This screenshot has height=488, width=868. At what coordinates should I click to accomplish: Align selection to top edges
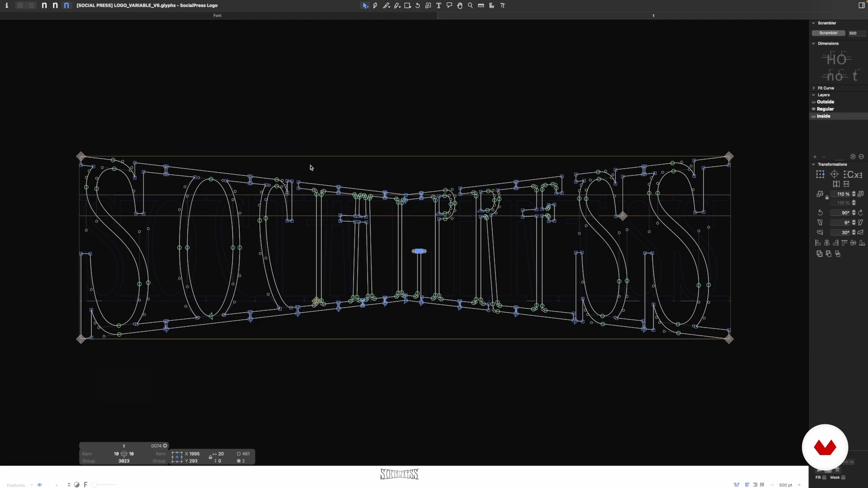coord(844,243)
